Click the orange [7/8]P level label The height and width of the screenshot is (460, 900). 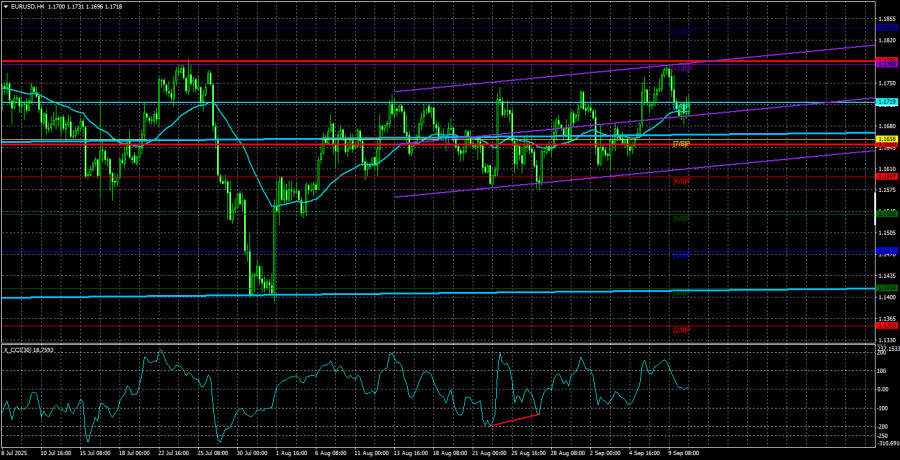tap(679, 144)
